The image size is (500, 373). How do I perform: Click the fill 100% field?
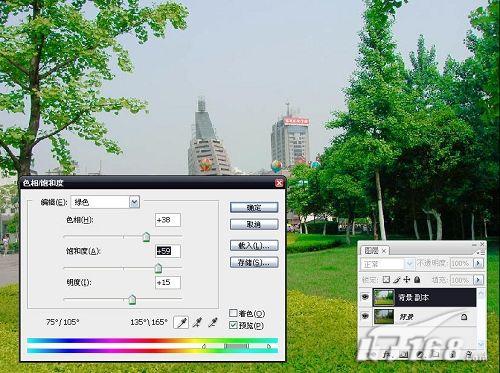(x=461, y=279)
